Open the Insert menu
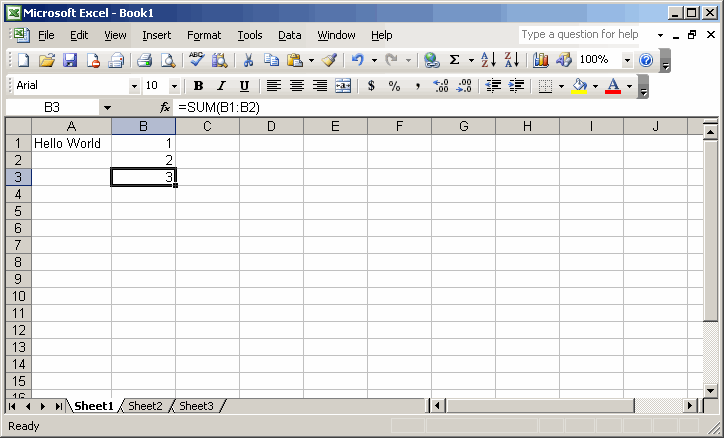 157,35
